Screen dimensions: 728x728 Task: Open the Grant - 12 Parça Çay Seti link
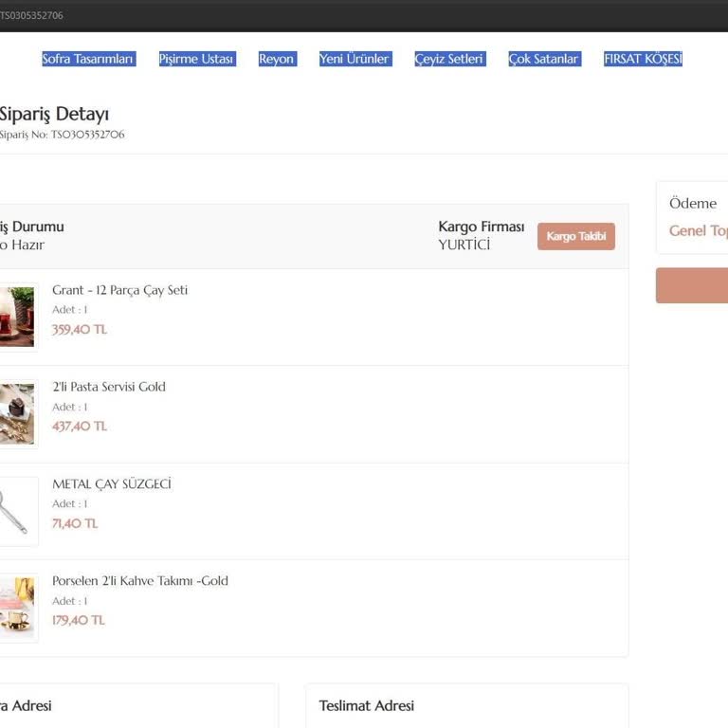tap(119, 290)
